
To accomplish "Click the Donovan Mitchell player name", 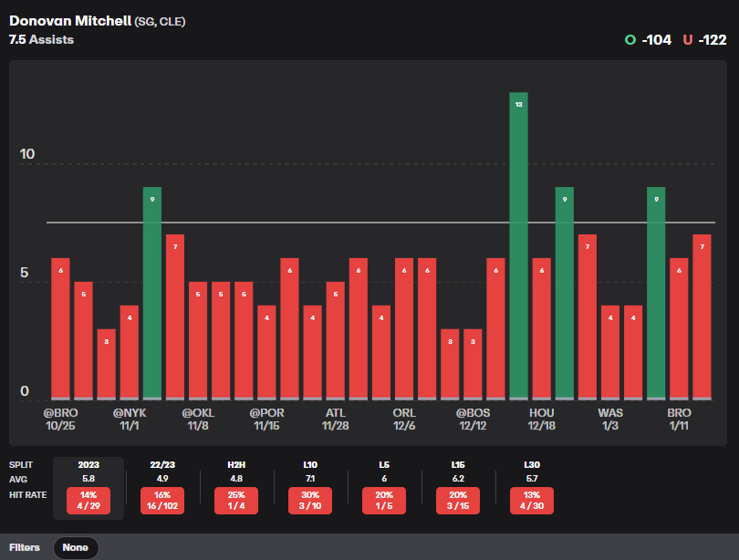I will [x=70, y=21].
